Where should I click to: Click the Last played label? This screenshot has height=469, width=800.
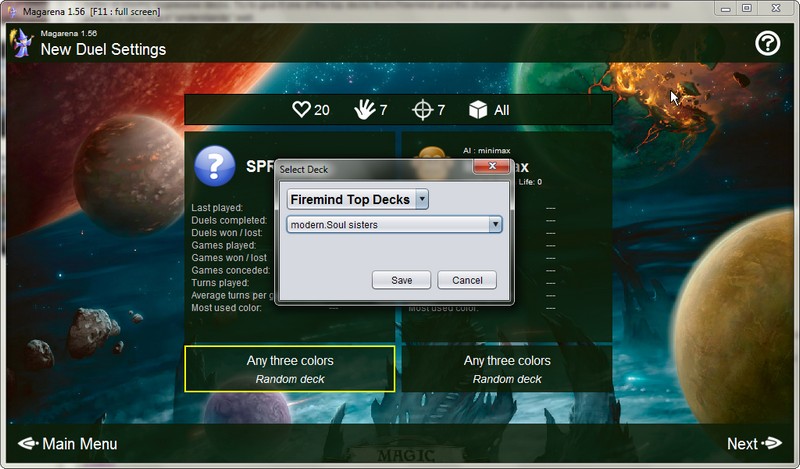[217, 208]
